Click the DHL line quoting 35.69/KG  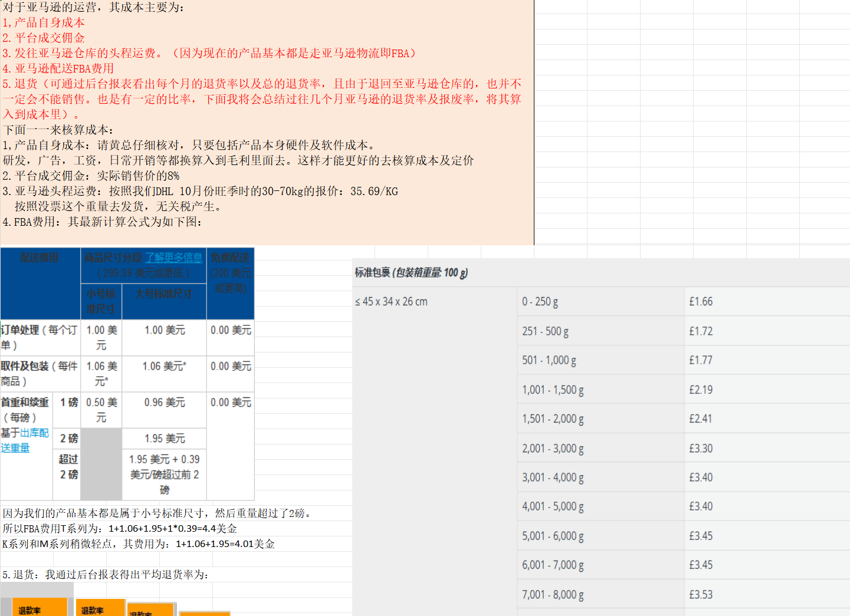[200, 191]
